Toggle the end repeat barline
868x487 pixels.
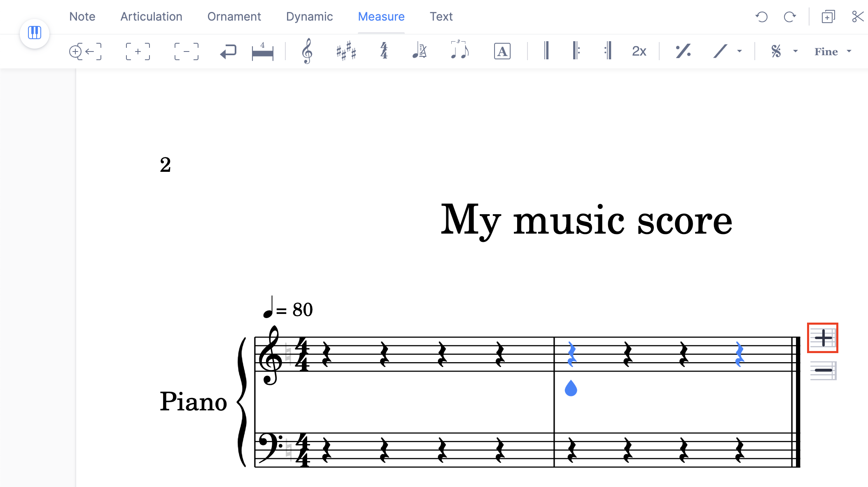pyautogui.click(x=608, y=51)
